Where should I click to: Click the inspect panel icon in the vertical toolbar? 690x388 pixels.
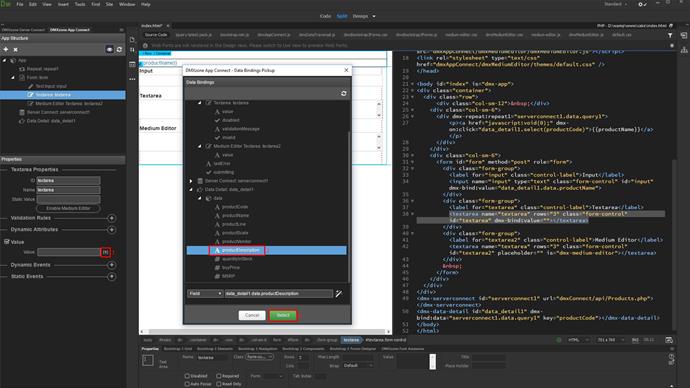(x=132, y=64)
